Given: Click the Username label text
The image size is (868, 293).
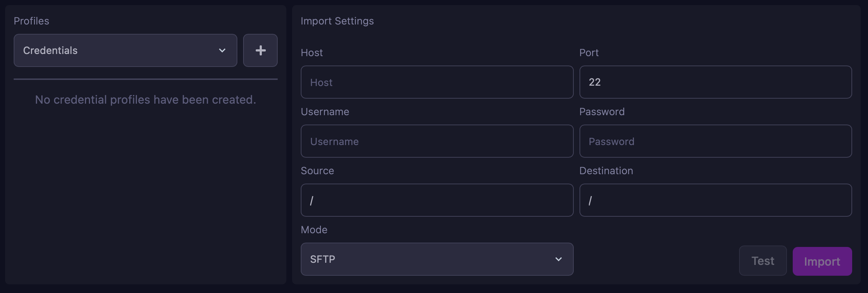Looking at the screenshot, I should (325, 112).
